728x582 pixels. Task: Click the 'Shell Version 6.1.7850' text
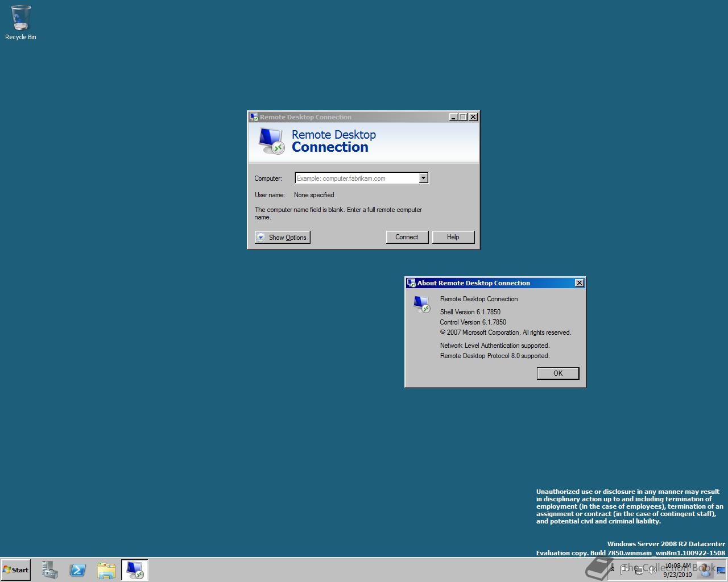click(x=470, y=312)
